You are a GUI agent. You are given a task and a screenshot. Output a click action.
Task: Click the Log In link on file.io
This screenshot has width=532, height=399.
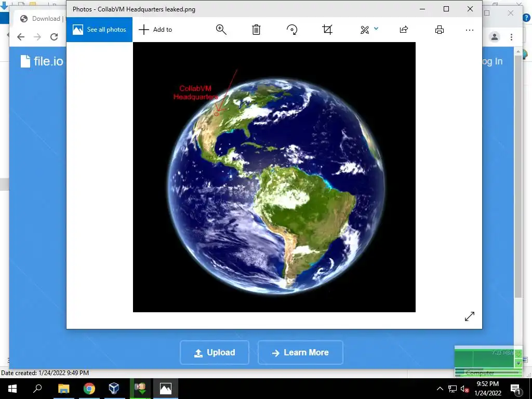pyautogui.click(x=493, y=61)
